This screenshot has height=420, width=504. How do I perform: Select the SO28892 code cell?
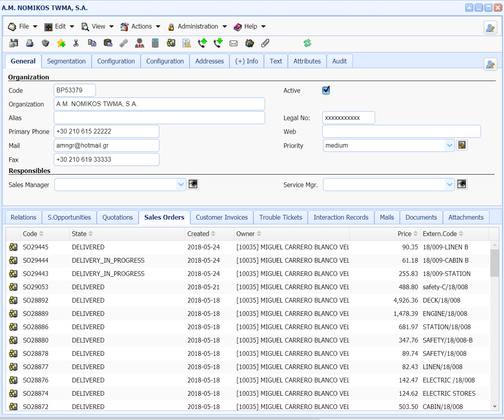(36, 301)
